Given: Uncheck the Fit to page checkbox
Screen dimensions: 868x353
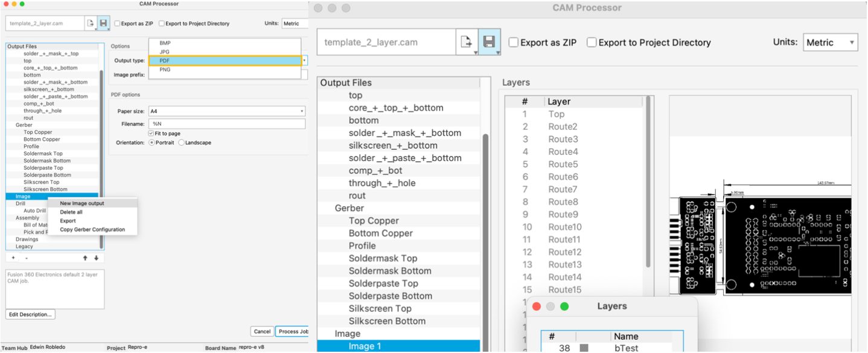Looking at the screenshot, I should pos(151,134).
